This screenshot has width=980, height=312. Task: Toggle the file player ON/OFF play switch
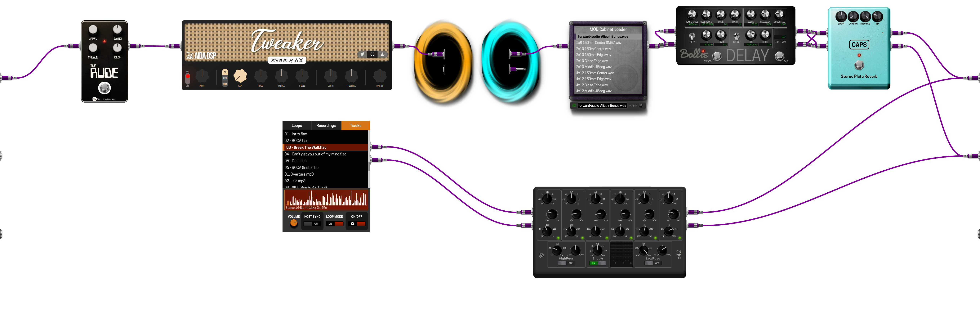pyautogui.click(x=356, y=224)
